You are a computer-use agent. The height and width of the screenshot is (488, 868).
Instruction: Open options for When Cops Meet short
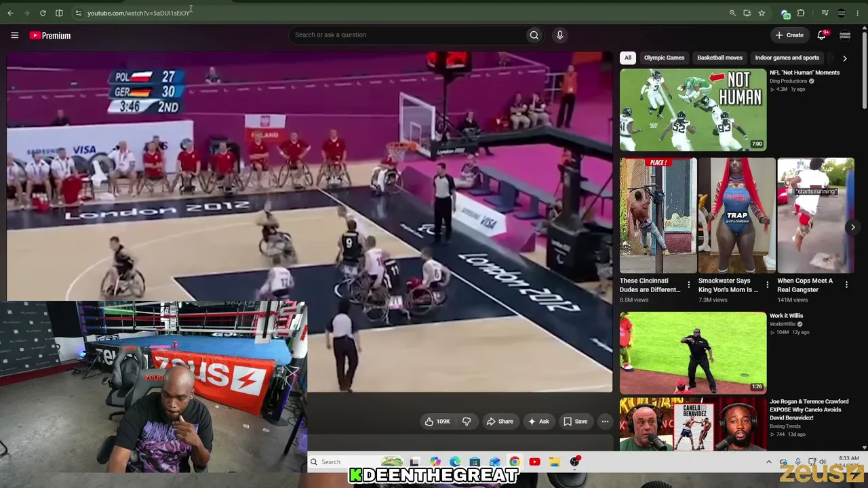click(x=846, y=285)
